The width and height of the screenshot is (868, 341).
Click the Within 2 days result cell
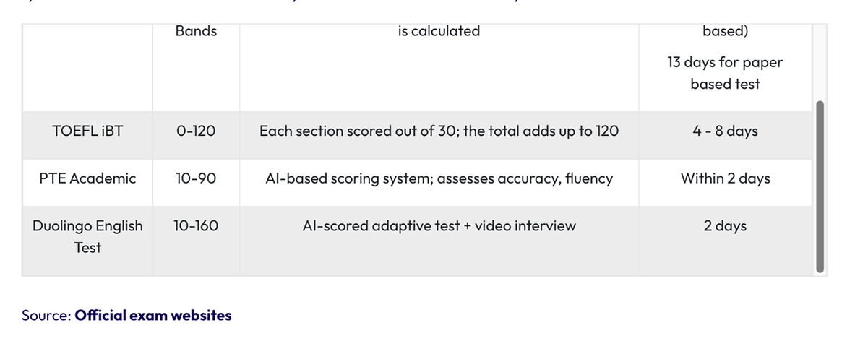coord(726,178)
